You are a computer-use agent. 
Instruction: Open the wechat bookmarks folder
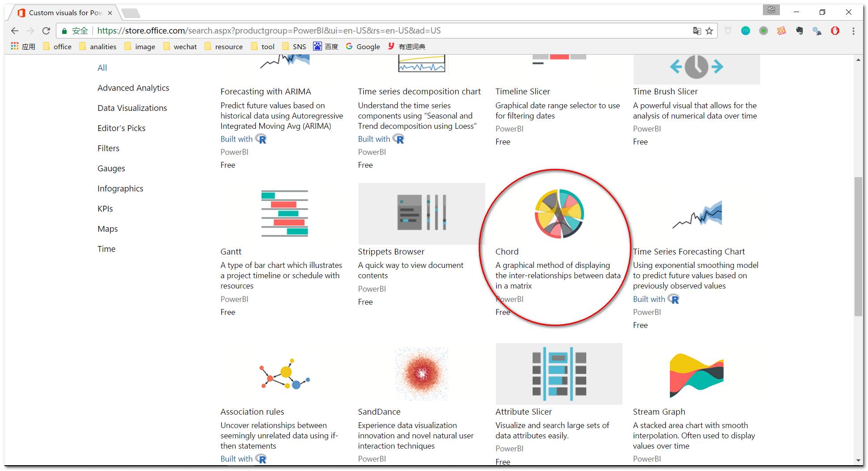[x=180, y=47]
